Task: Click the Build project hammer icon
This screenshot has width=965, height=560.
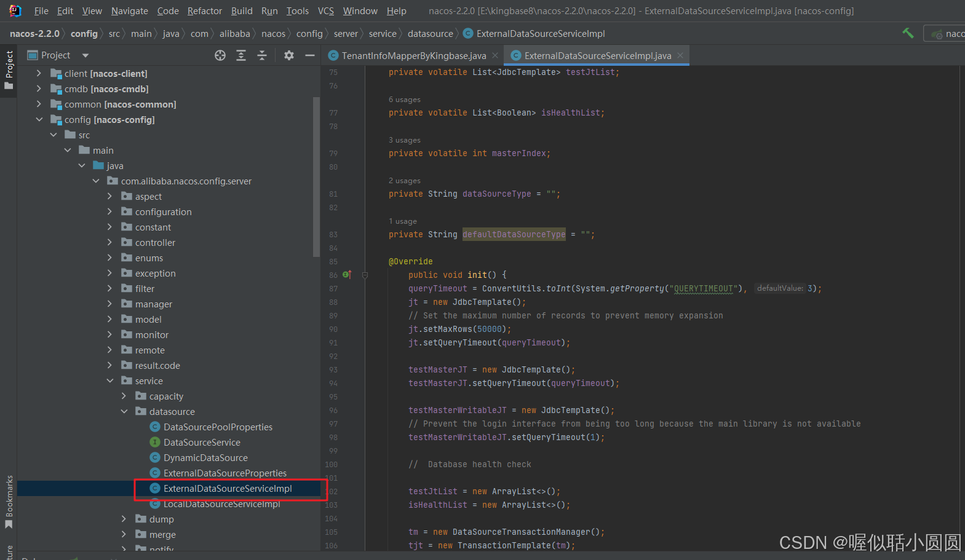Action: tap(908, 33)
